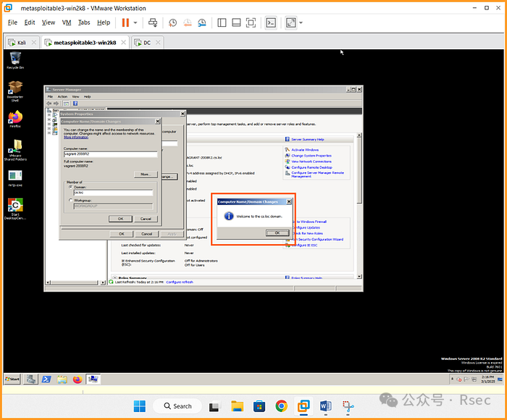The image size is (507, 420).
Task: Open the dropdown arrow beside pause button
Action: click(x=136, y=22)
